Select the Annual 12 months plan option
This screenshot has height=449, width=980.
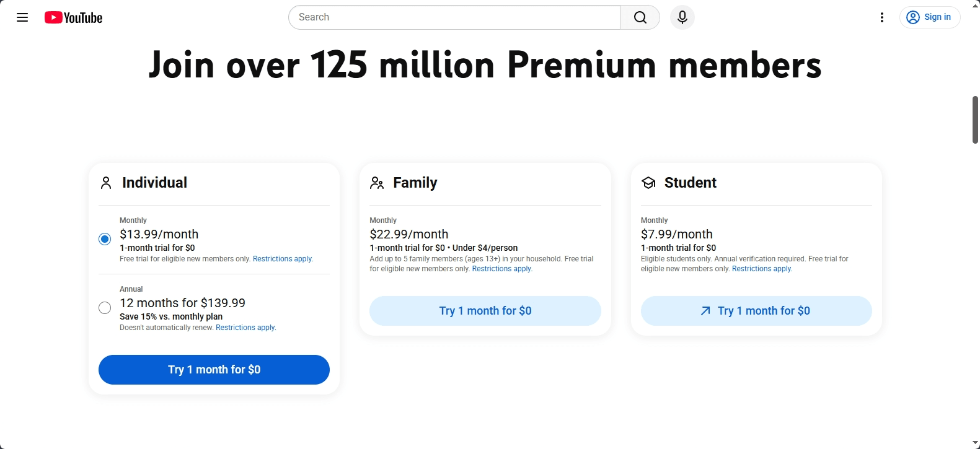[x=104, y=307]
